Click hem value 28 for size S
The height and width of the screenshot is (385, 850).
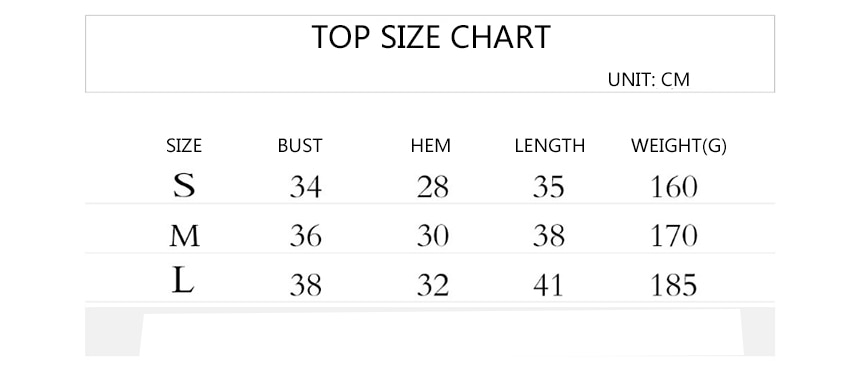tap(433, 188)
